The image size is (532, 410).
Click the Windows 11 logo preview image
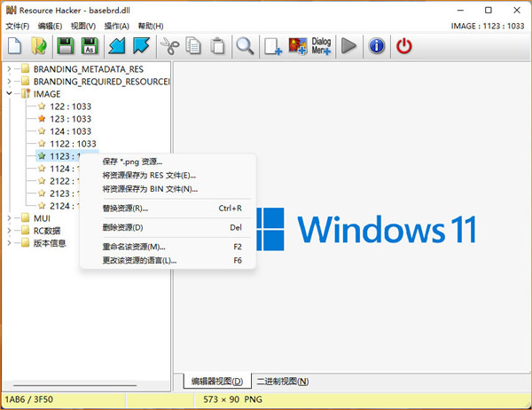pos(366,229)
